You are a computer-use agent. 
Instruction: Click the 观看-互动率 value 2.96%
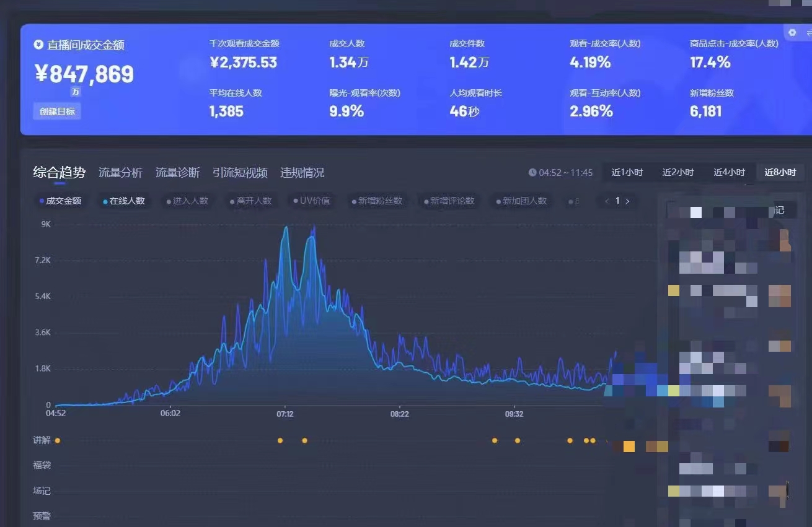pos(591,111)
